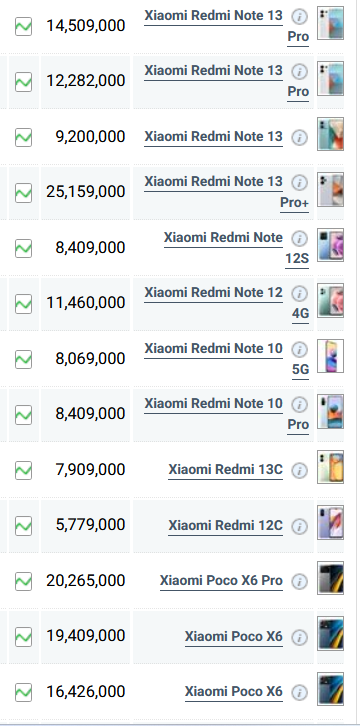Open the Xiaomi Redmi 13C link
This screenshot has width=360, height=726.
[225, 469]
